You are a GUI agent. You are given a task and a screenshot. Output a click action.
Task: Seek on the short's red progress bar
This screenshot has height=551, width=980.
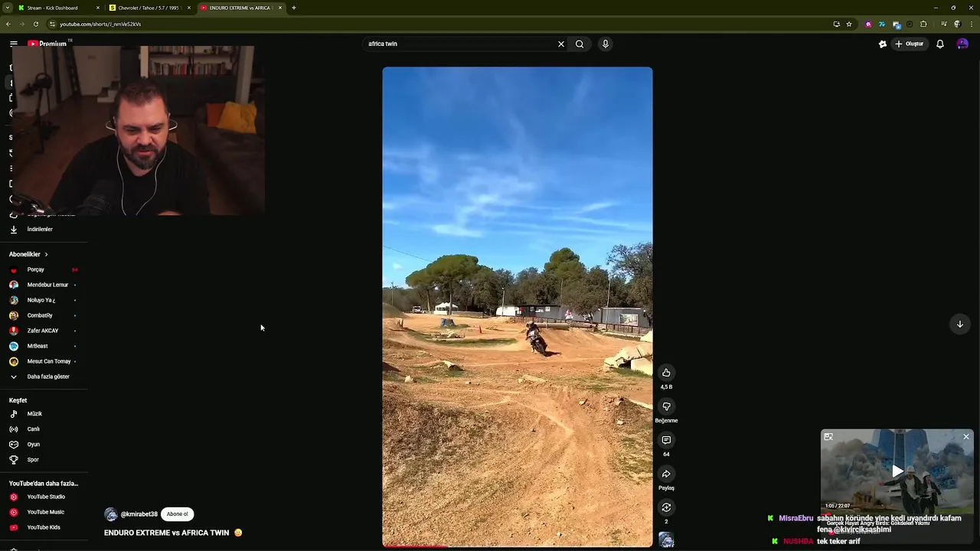point(518,546)
